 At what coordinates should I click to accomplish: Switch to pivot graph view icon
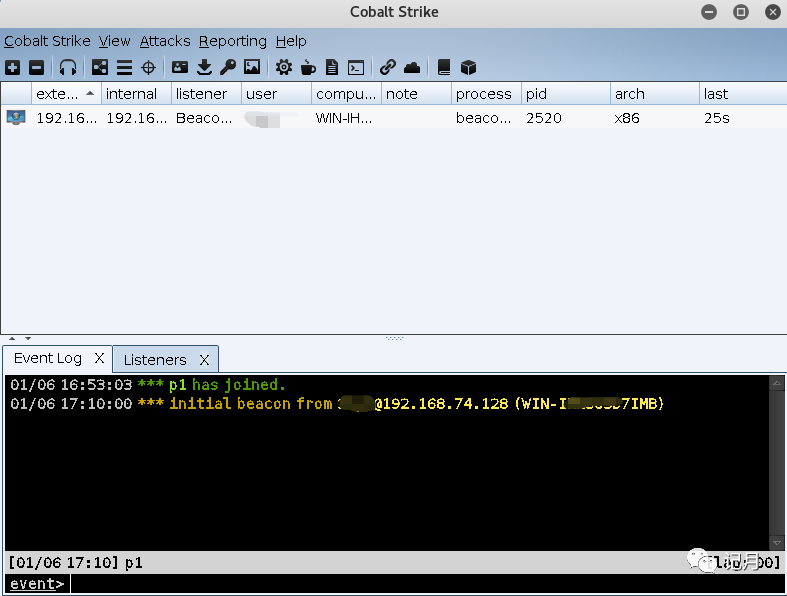pyautogui.click(x=99, y=67)
